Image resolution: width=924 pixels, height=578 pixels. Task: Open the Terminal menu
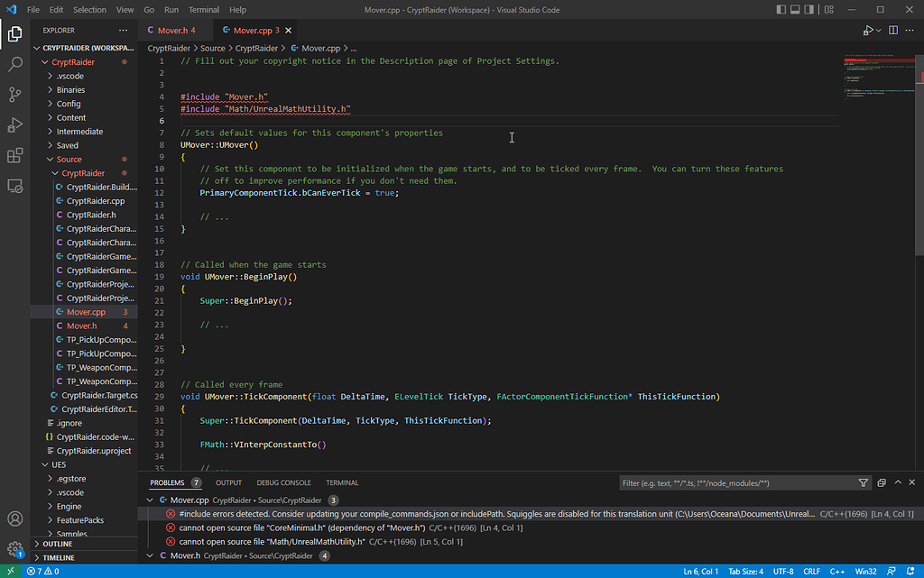pos(203,10)
